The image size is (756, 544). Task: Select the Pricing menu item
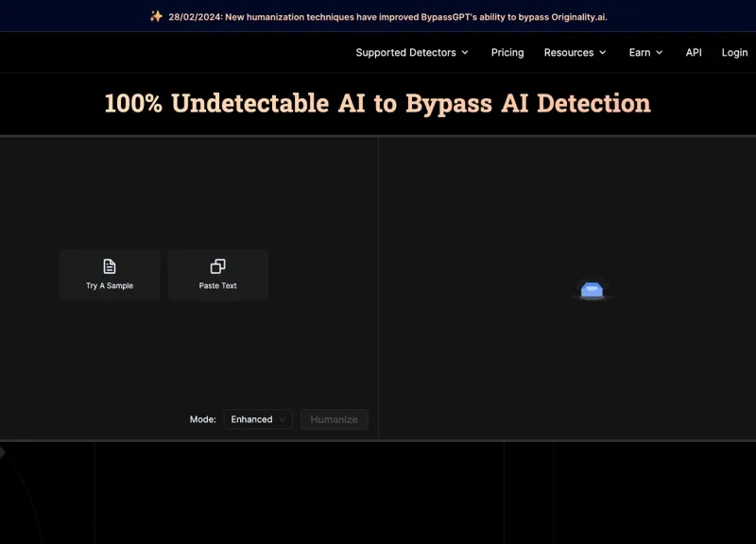(x=507, y=53)
